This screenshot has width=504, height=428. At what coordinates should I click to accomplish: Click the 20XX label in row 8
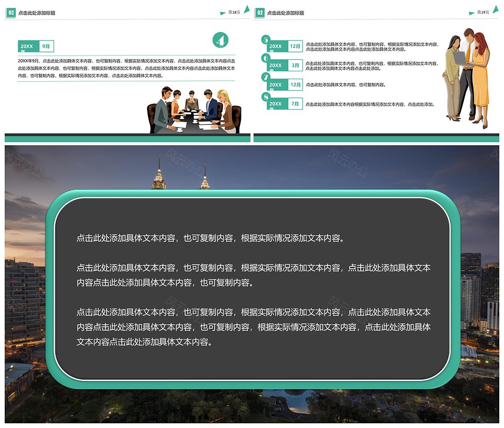277,104
